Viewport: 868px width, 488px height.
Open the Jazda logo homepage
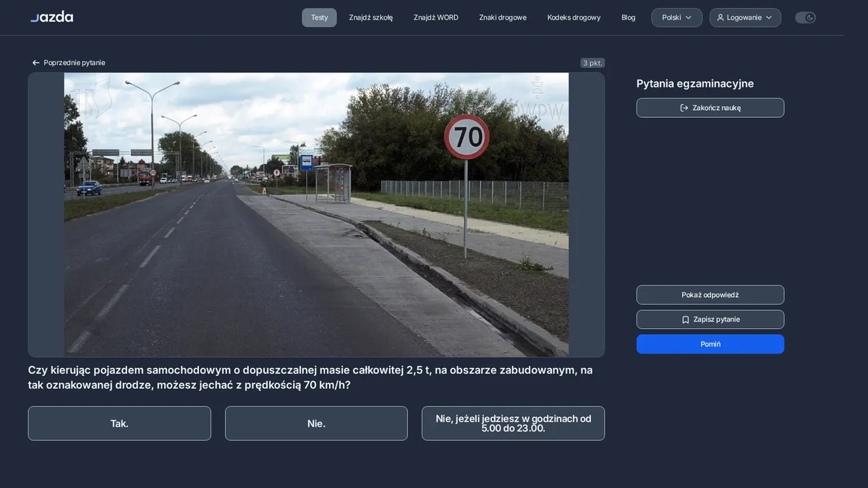pyautogui.click(x=51, y=17)
